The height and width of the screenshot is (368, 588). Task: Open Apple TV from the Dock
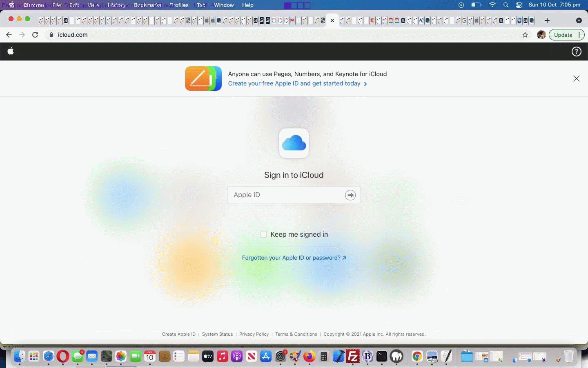pyautogui.click(x=208, y=357)
